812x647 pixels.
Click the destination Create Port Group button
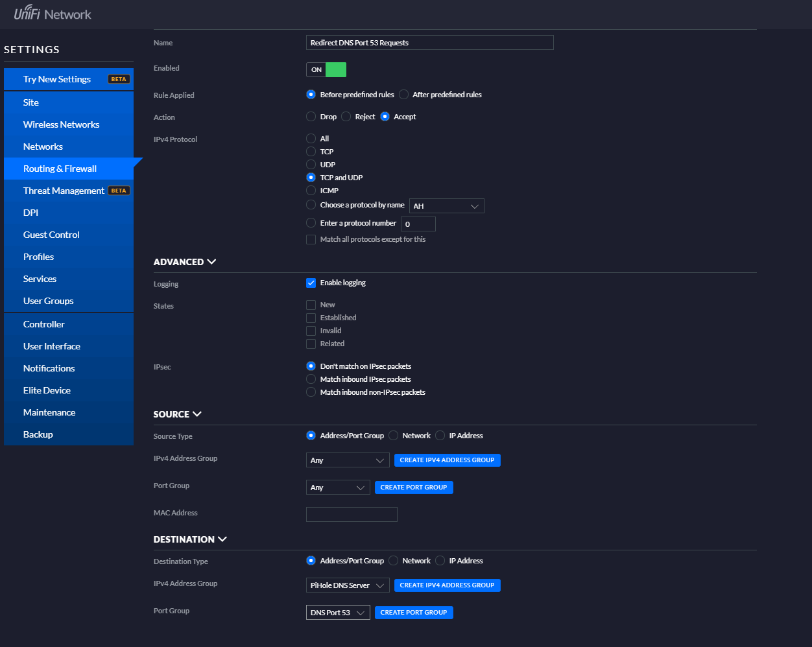(414, 613)
